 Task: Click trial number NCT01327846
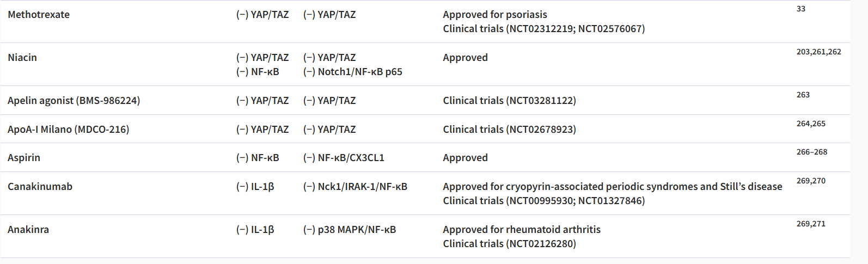(x=610, y=201)
